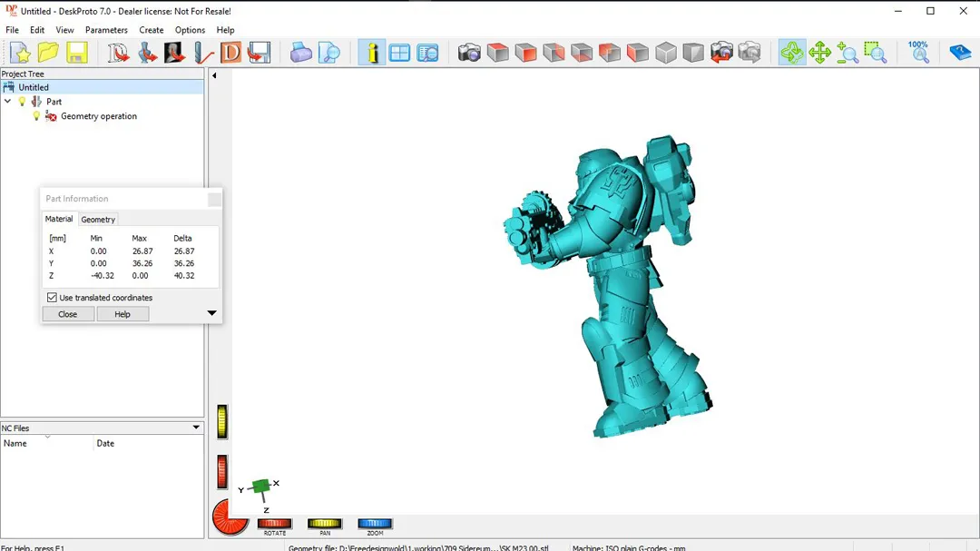Open the Help menu in the menu bar
980x551 pixels.
coord(226,30)
